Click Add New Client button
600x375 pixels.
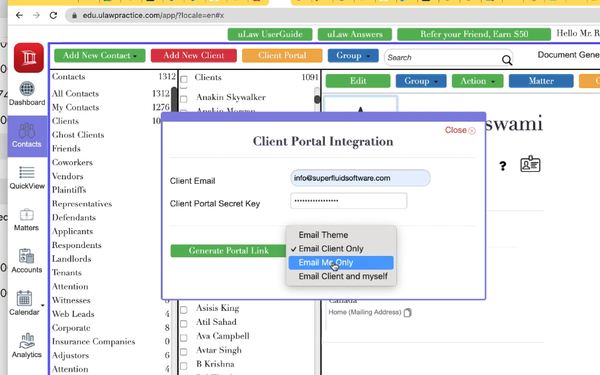194,55
